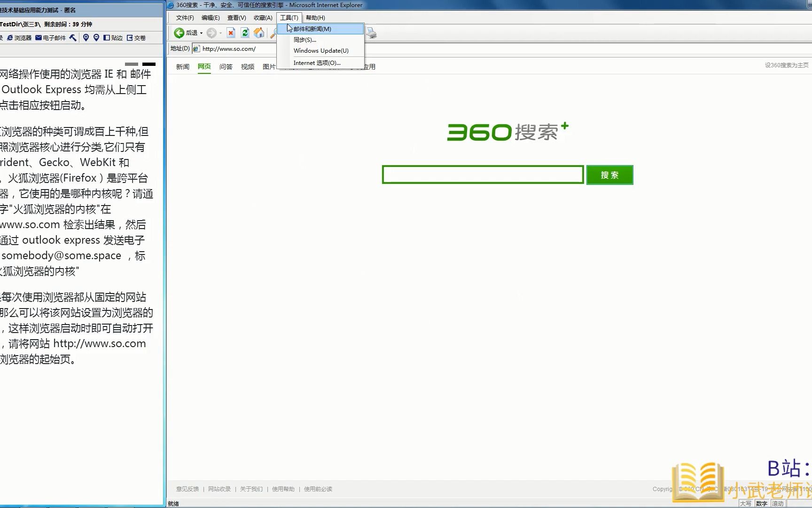Open 使用帮助 footer link
Image resolution: width=812 pixels, height=508 pixels.
pos(283,489)
